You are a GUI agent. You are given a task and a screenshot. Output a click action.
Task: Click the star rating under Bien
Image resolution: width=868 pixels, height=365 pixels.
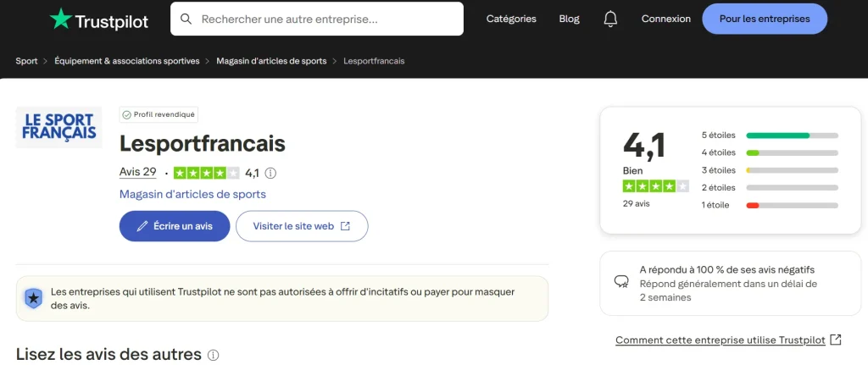pos(656,186)
